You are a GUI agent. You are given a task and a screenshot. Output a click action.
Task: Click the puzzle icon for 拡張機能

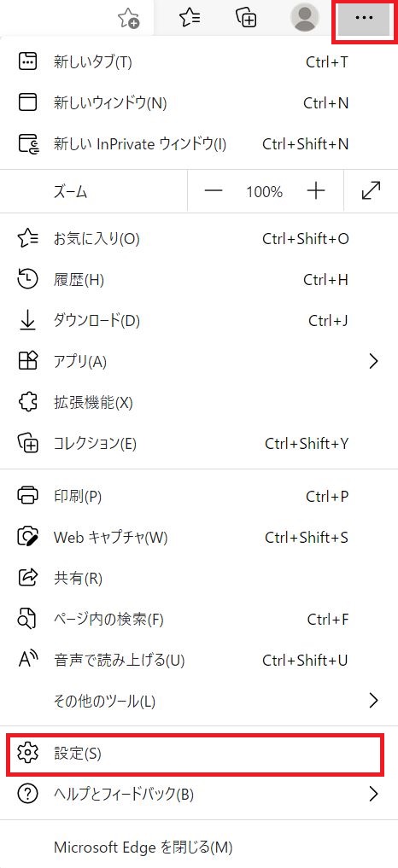click(x=27, y=403)
